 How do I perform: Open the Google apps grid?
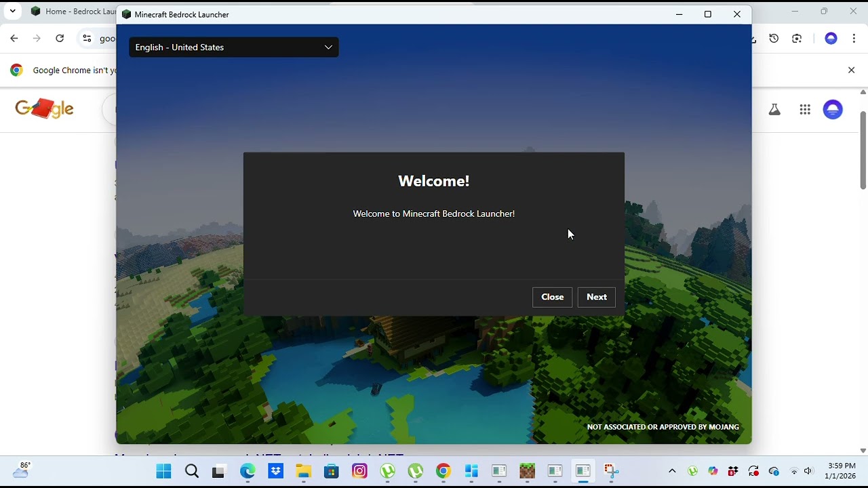[x=805, y=109]
